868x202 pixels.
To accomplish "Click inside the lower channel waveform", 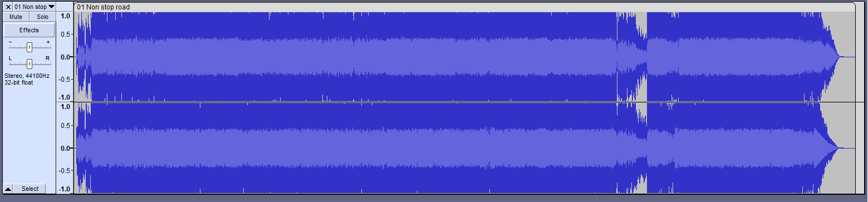I will [464, 148].
